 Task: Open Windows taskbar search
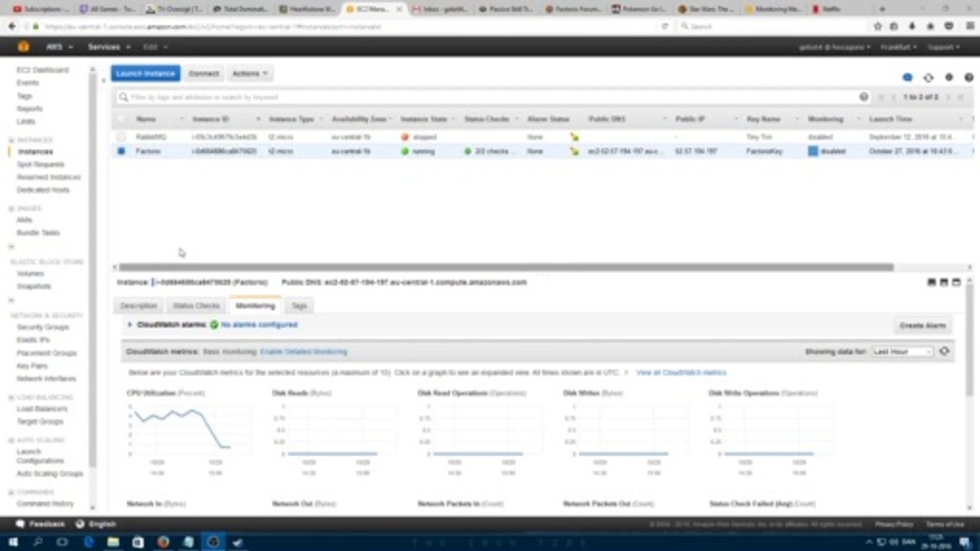(38, 542)
